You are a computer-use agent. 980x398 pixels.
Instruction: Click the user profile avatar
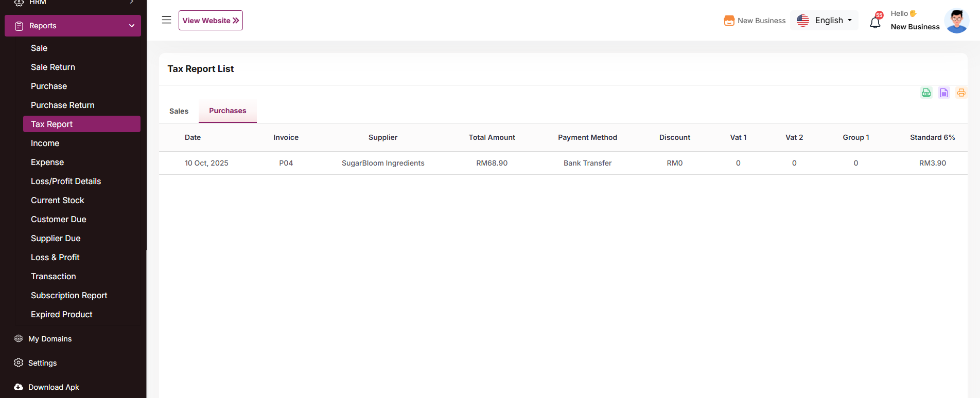[x=956, y=21]
